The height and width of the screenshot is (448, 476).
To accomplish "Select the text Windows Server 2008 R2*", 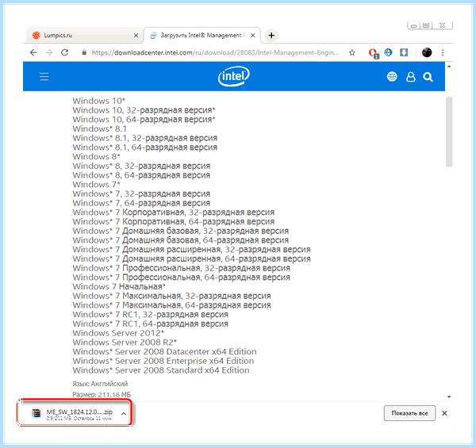I will click(125, 343).
